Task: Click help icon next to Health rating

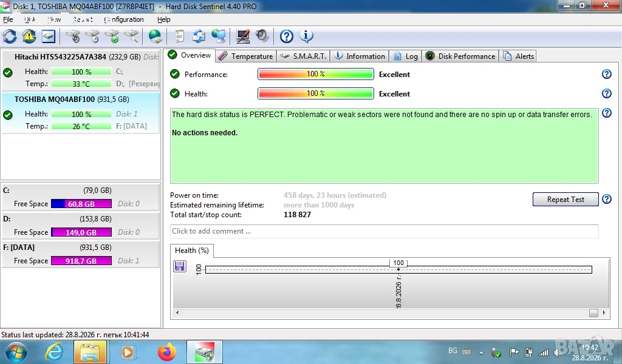Action: pyautogui.click(x=607, y=93)
